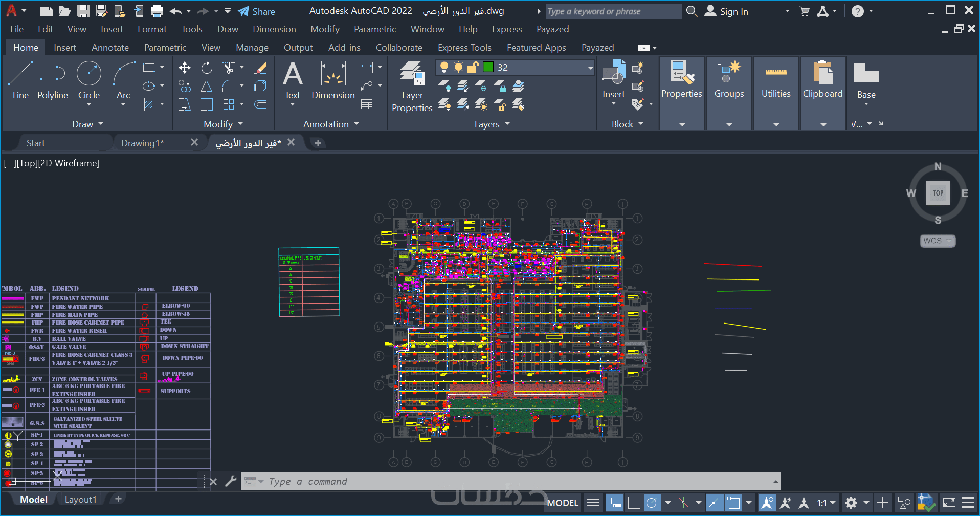The height and width of the screenshot is (516, 980).
Task: Click the customization hamburger icon in status bar
Action: (x=968, y=503)
